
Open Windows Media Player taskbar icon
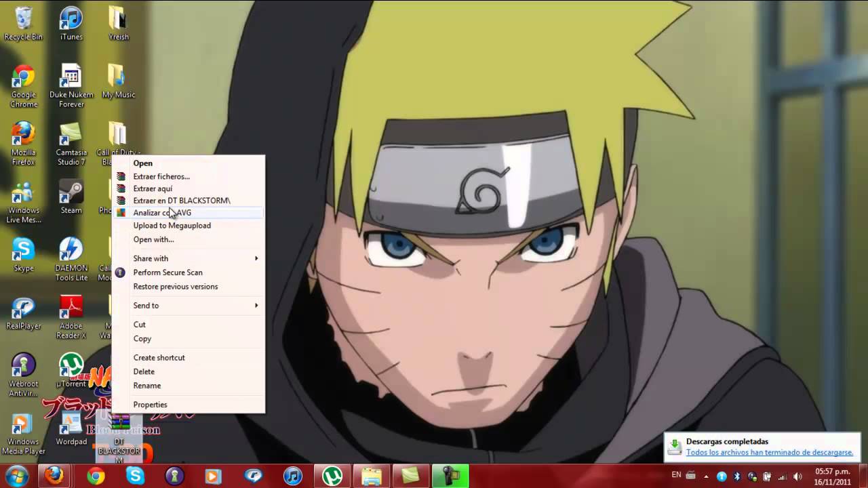pyautogui.click(x=214, y=476)
